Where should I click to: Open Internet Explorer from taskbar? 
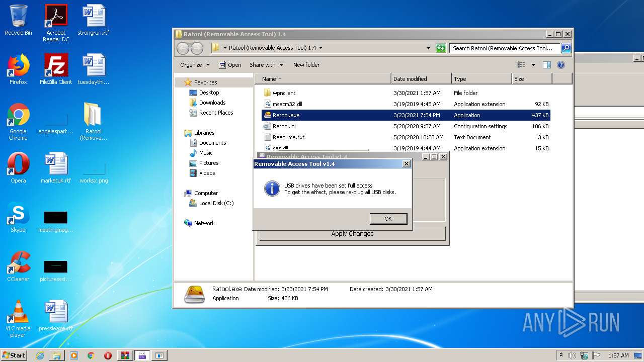pyautogui.click(x=40, y=355)
